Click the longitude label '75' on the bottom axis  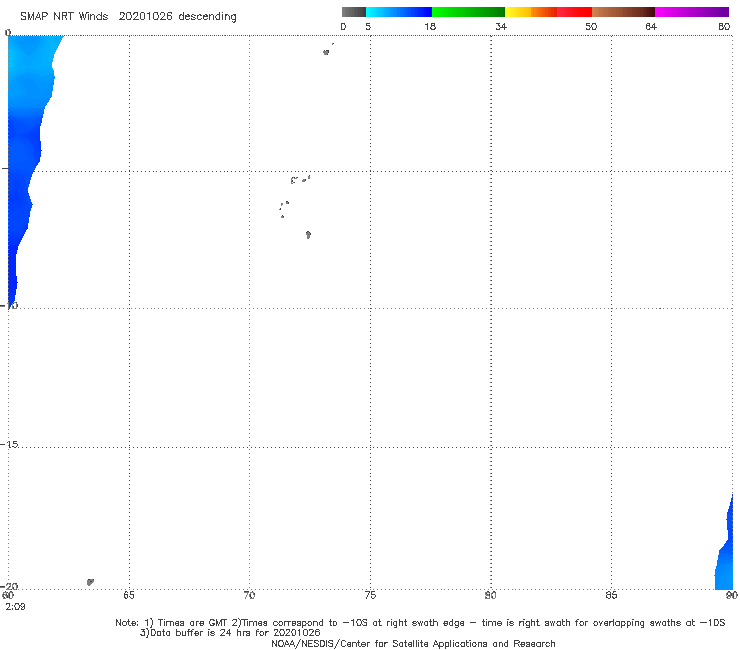(370, 595)
